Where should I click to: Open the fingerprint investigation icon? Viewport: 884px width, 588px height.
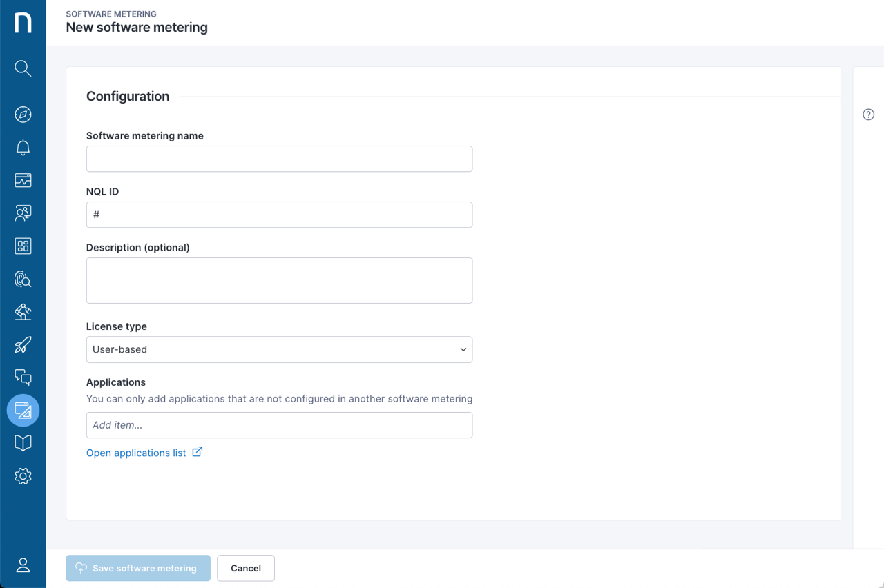(x=23, y=279)
